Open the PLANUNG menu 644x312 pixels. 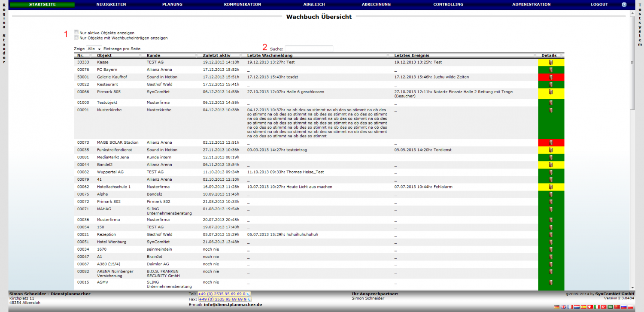172,5
